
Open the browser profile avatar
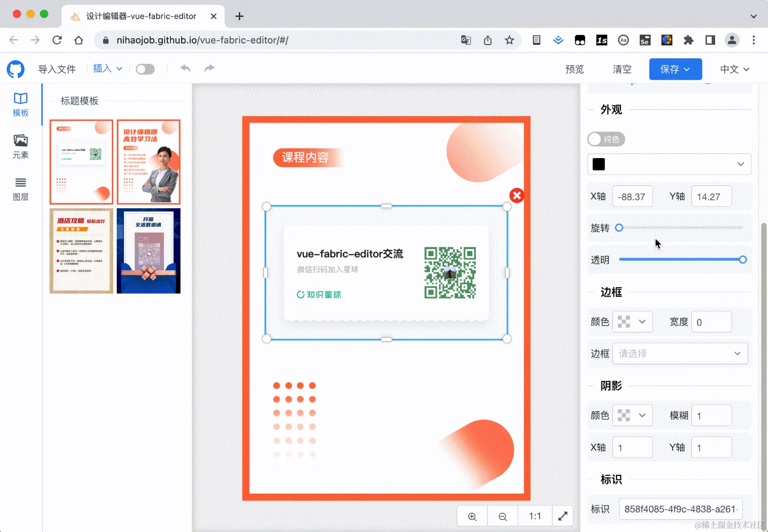[732, 40]
